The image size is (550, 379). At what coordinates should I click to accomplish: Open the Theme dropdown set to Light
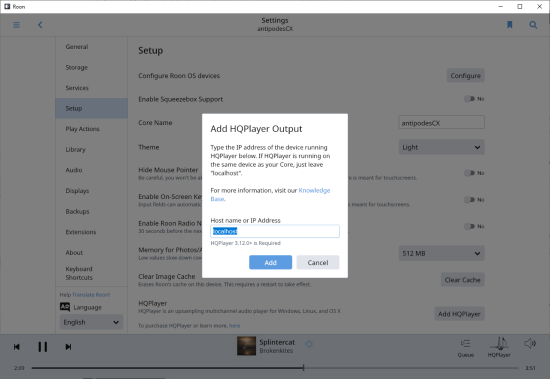coord(441,147)
